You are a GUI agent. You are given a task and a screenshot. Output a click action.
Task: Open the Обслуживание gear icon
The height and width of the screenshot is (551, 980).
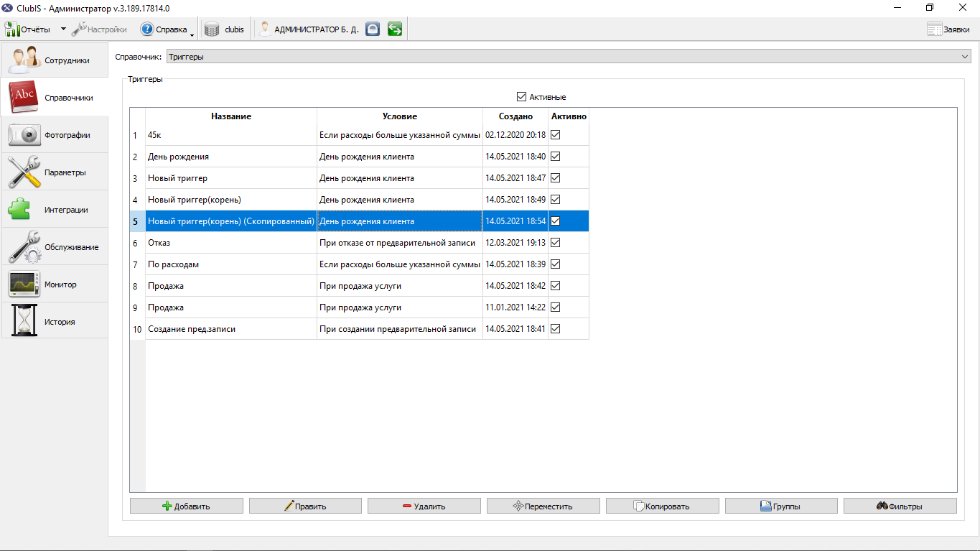pyautogui.click(x=24, y=247)
